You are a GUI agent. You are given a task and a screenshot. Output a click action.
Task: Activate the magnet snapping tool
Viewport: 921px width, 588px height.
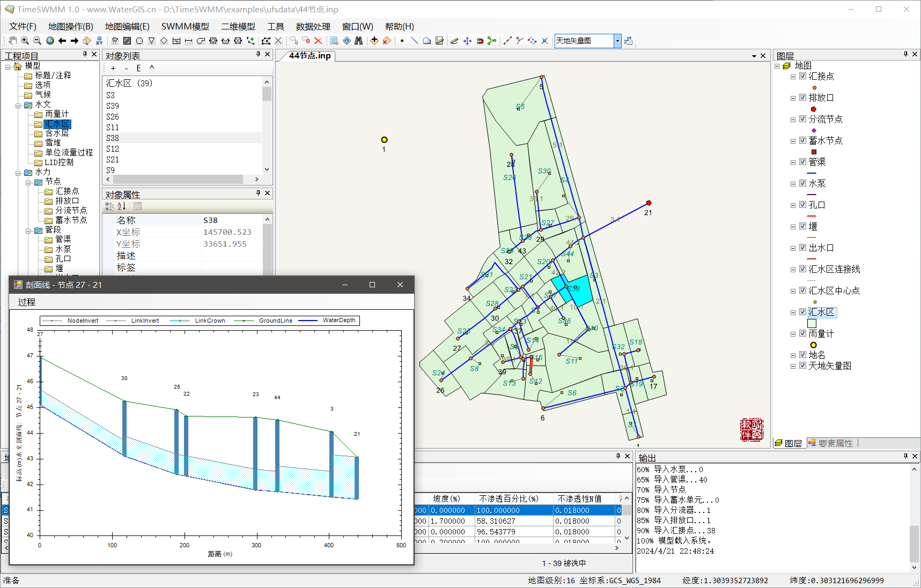pos(480,41)
